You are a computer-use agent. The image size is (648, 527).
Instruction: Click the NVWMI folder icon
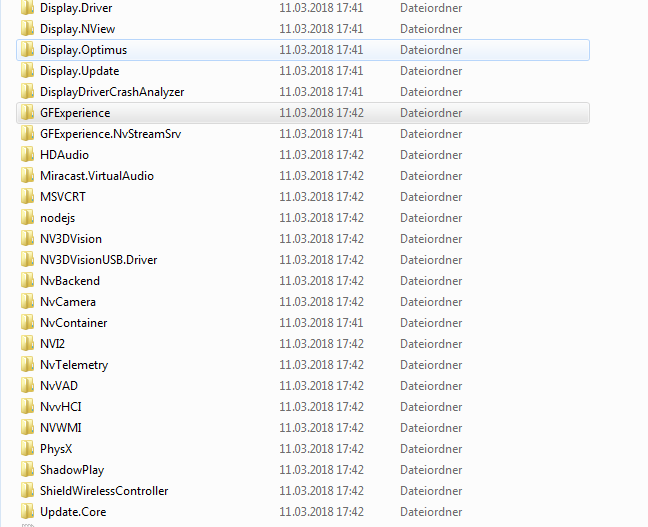(27, 427)
